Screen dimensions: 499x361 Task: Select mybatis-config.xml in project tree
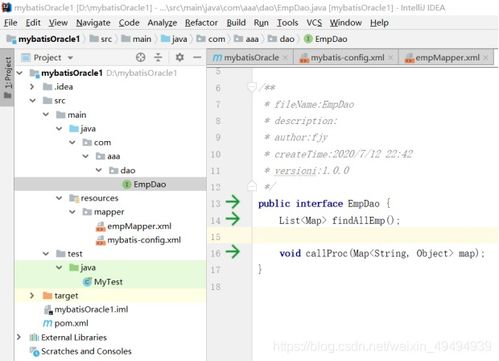pyautogui.click(x=138, y=240)
